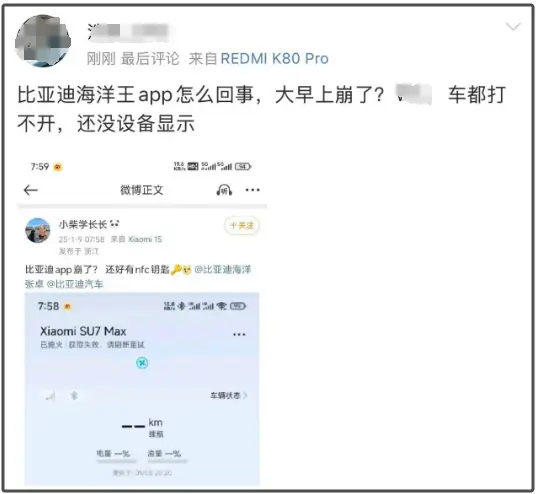Tap the headphone listen icon
Screen dimensions: 536x494
pyautogui.click(x=224, y=190)
